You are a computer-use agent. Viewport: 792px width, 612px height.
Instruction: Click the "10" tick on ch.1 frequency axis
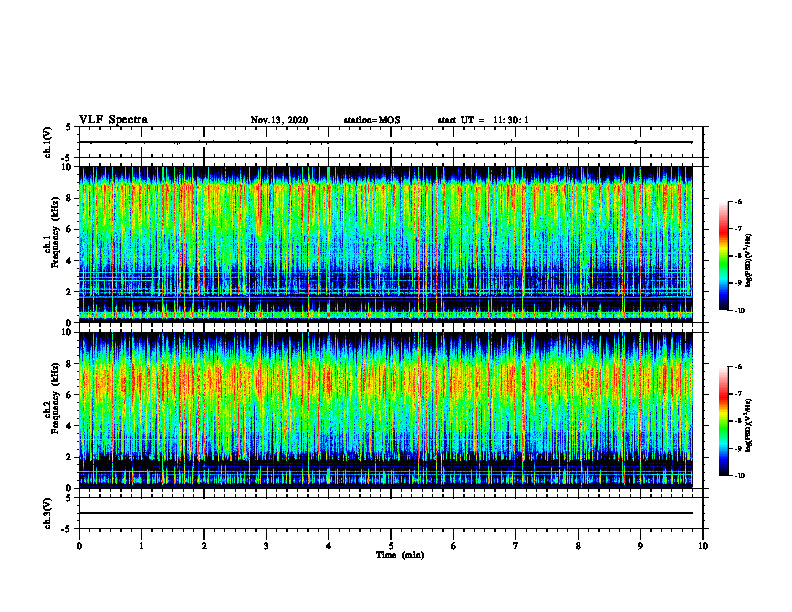coord(69,167)
